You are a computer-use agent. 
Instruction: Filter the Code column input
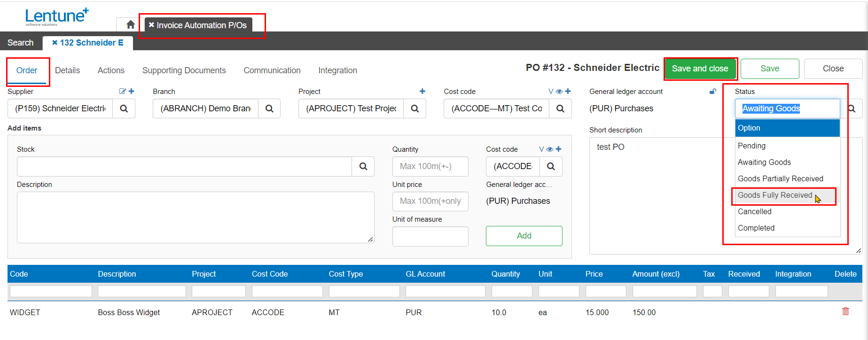coord(51,291)
